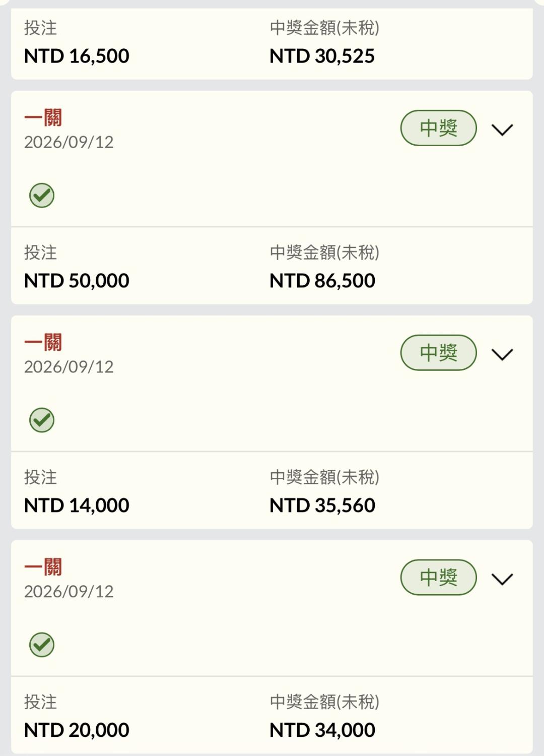This screenshot has width=544, height=756.
Task: Click green checkmark icon in NTD 50,000 card
Action: coord(42,195)
